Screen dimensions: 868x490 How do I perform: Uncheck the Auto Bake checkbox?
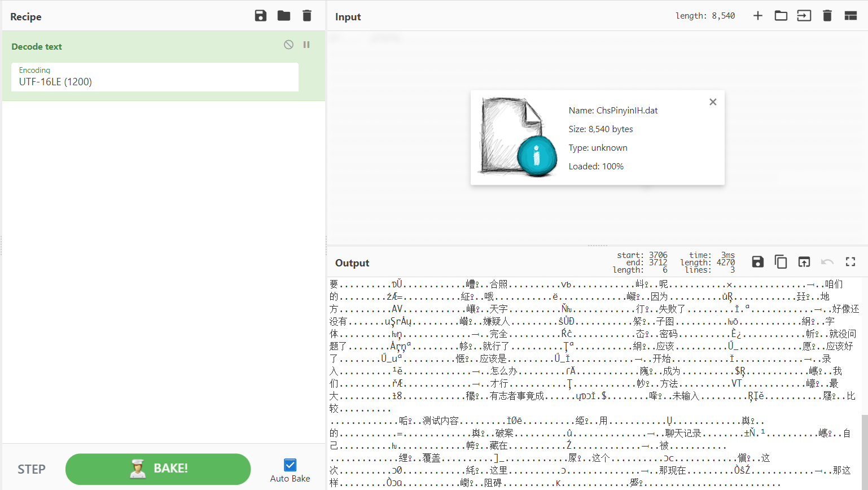(x=290, y=465)
